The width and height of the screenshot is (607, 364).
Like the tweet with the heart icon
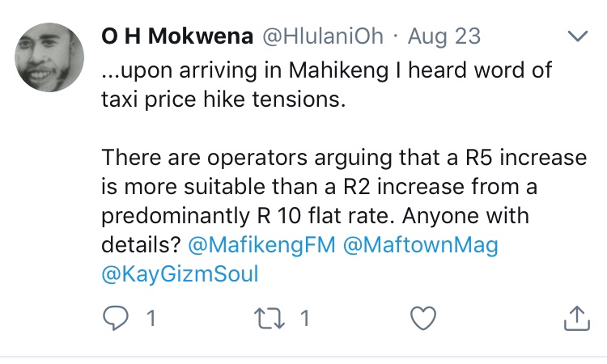pyautogui.click(x=422, y=318)
